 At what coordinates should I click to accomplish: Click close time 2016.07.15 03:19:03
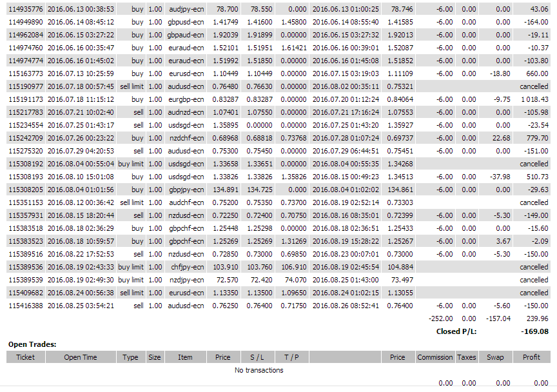[x=346, y=73]
